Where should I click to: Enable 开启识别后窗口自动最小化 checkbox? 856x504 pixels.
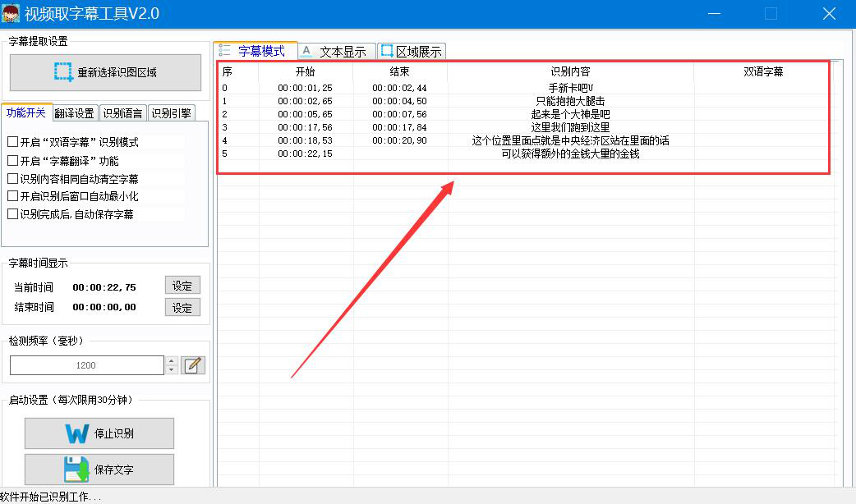pos(12,196)
